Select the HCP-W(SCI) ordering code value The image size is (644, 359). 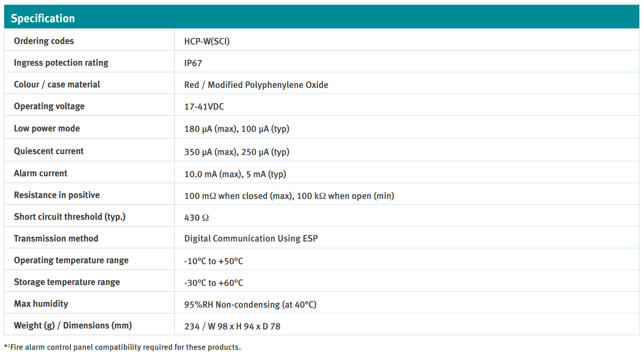click(207, 41)
